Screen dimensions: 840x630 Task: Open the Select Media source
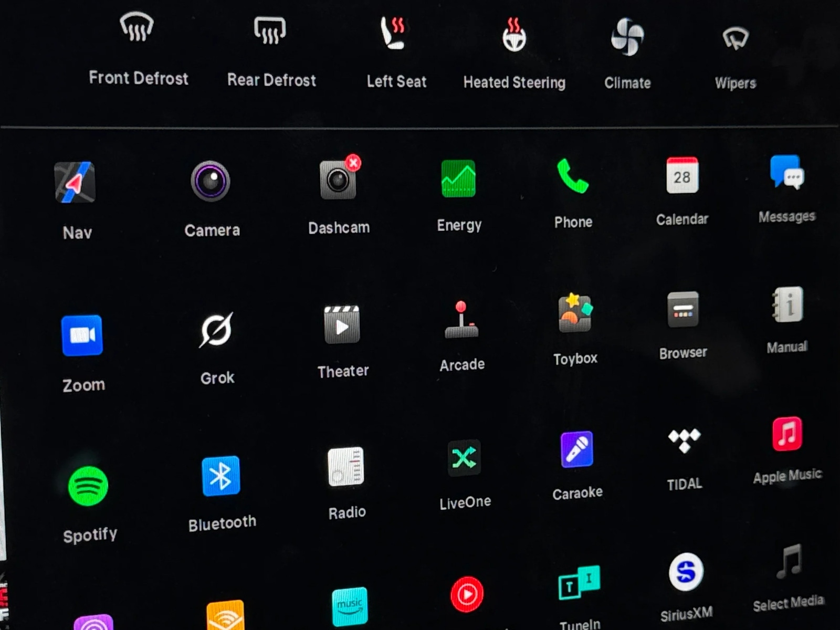click(x=788, y=562)
